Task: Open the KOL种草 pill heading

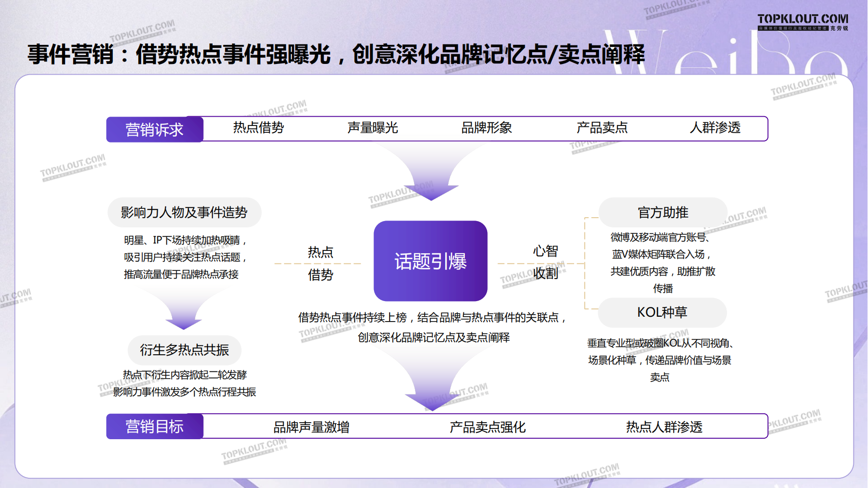Action: (662, 312)
